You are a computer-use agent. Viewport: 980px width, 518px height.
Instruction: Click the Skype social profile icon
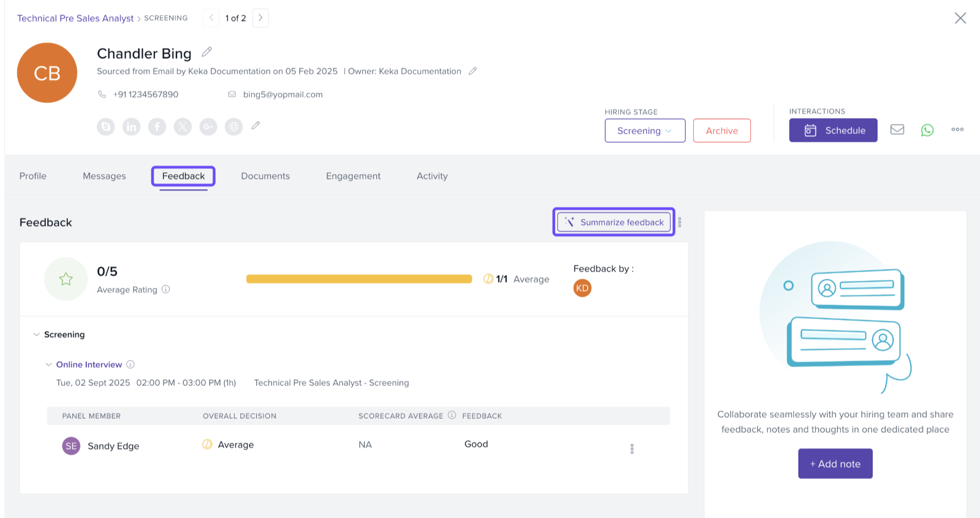click(106, 127)
